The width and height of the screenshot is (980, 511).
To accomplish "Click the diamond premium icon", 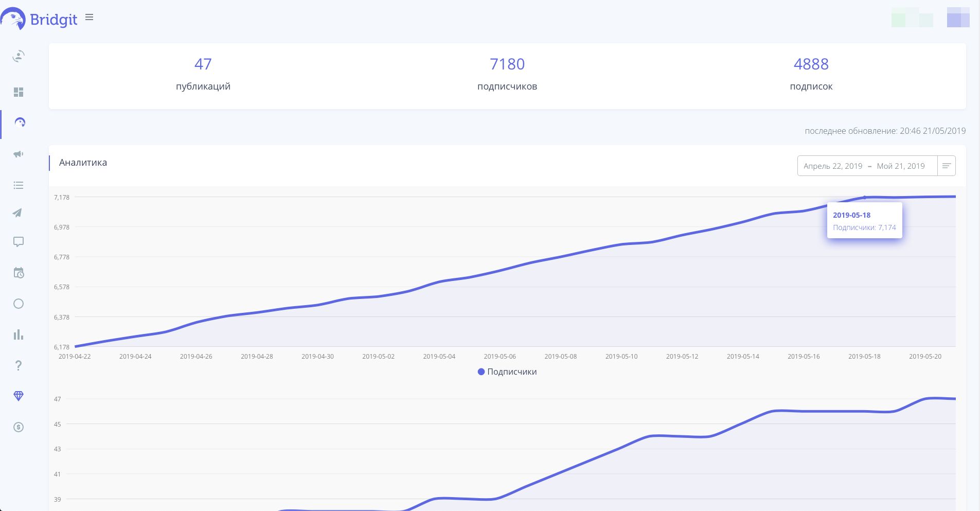I will tap(19, 396).
